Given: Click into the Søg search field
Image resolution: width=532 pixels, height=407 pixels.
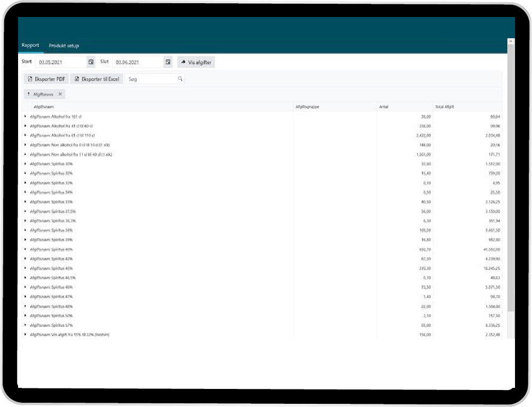Looking at the screenshot, I should point(150,79).
